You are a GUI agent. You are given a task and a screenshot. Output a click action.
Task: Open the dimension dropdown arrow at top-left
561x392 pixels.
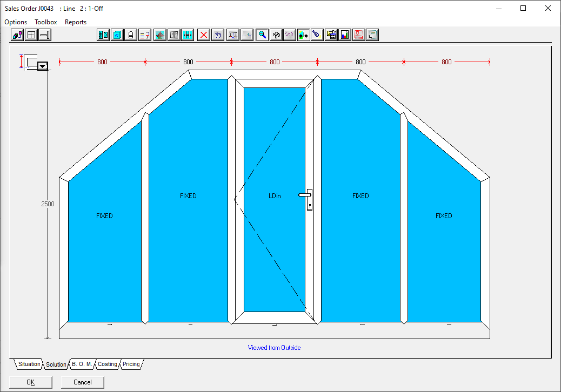[x=43, y=66]
